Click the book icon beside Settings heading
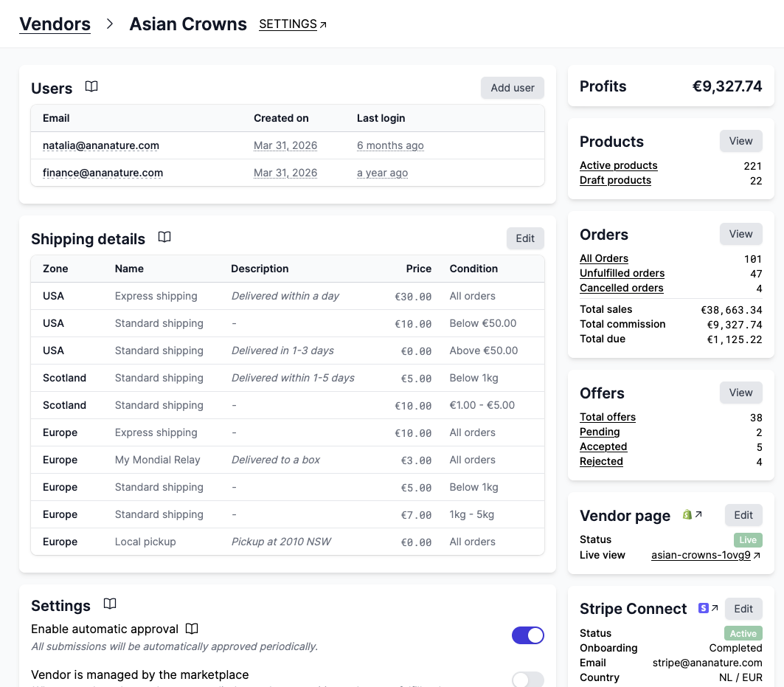This screenshot has height=687, width=784. pos(110,604)
